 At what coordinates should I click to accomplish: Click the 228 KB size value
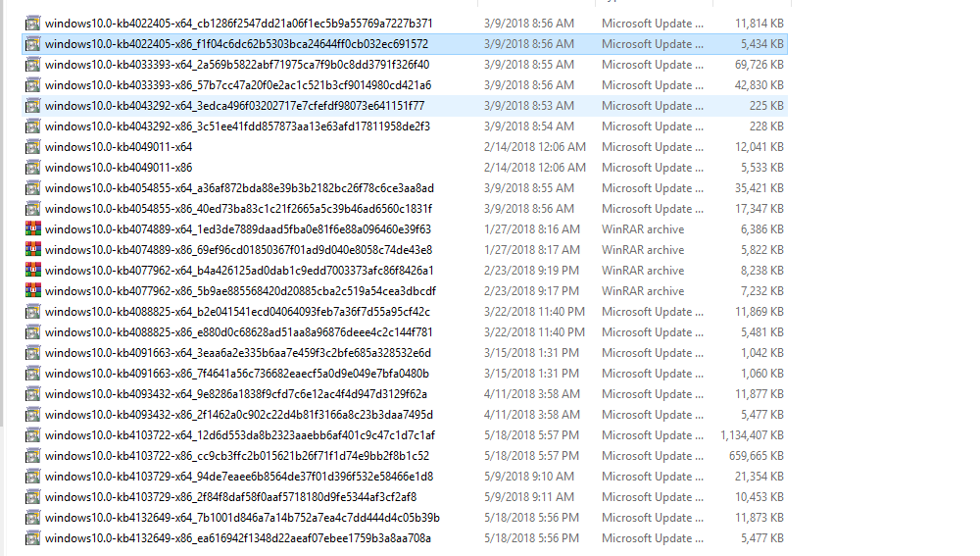pos(767,126)
